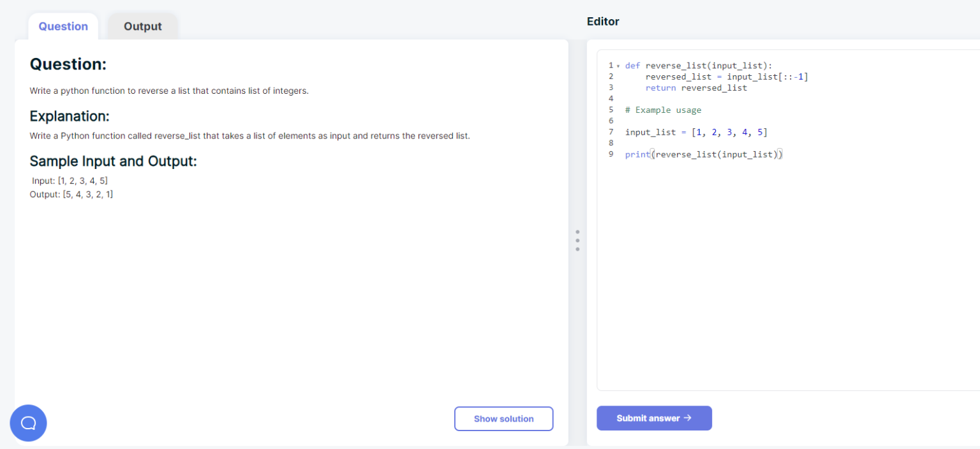Click the Question heading in the left panel
Viewport: 980px width, 449px height.
[68, 64]
